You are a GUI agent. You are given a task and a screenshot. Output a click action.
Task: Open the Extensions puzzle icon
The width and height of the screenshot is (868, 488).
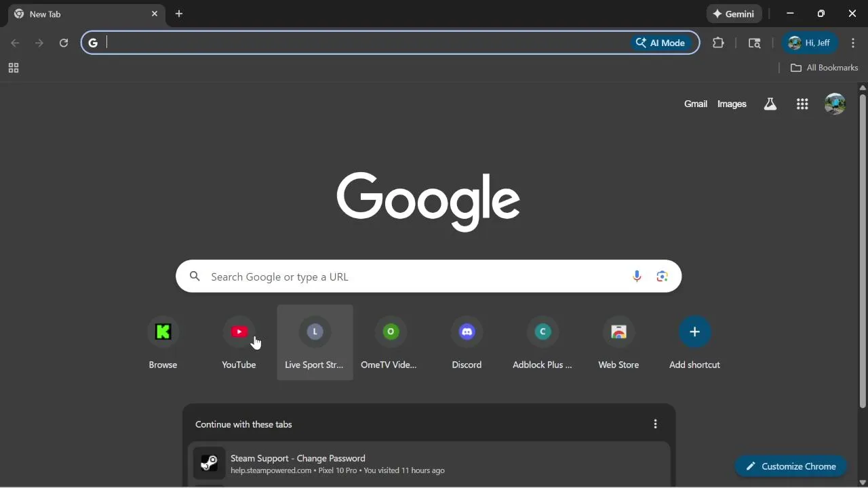click(718, 43)
